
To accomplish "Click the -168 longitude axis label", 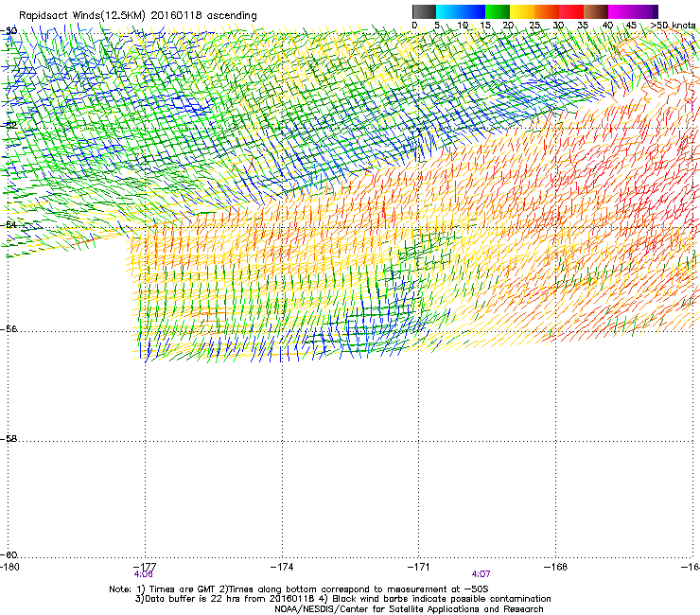I will point(556,567).
